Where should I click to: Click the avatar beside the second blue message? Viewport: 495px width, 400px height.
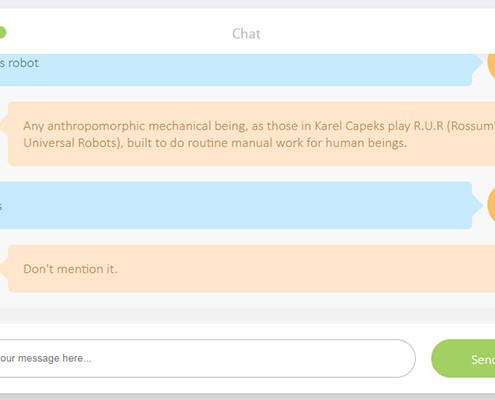[x=491, y=205]
